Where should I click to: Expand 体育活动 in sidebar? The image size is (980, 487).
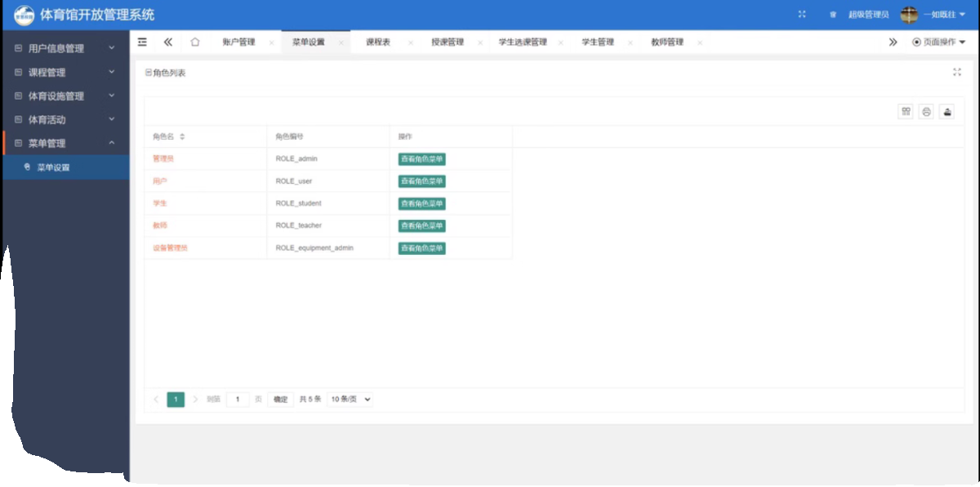(65, 119)
